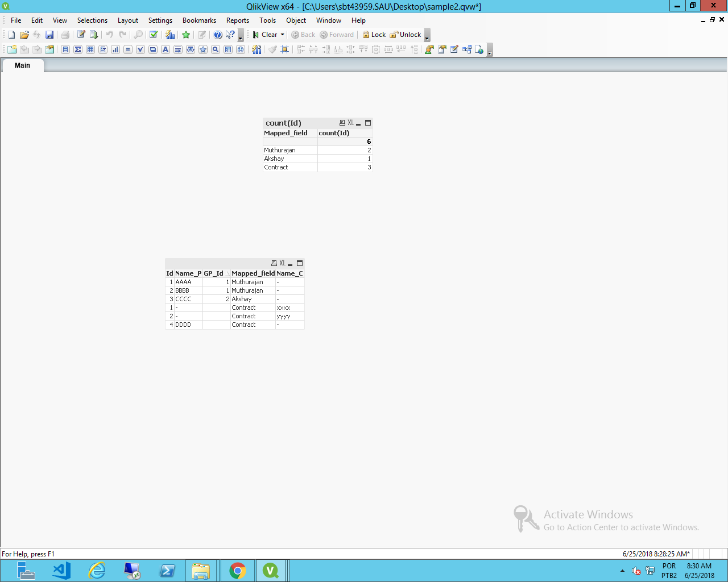Add a bookmark with the green star
Screen dimensions: 728x582
[x=186, y=35]
